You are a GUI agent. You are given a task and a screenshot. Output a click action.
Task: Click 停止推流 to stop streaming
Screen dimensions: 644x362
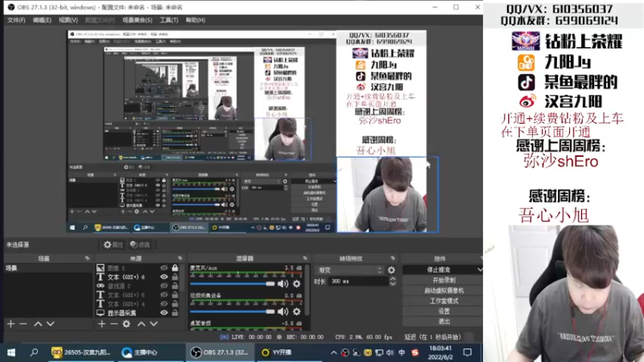click(x=439, y=269)
